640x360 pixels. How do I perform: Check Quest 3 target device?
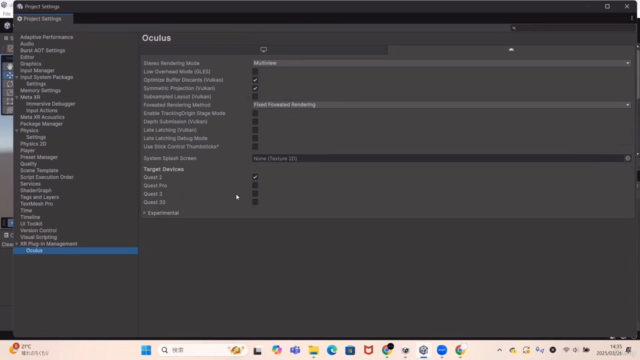click(255, 194)
